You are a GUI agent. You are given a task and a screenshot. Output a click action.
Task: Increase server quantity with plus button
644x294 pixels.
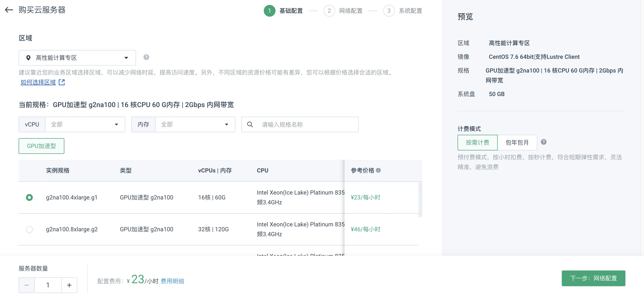[69, 285]
